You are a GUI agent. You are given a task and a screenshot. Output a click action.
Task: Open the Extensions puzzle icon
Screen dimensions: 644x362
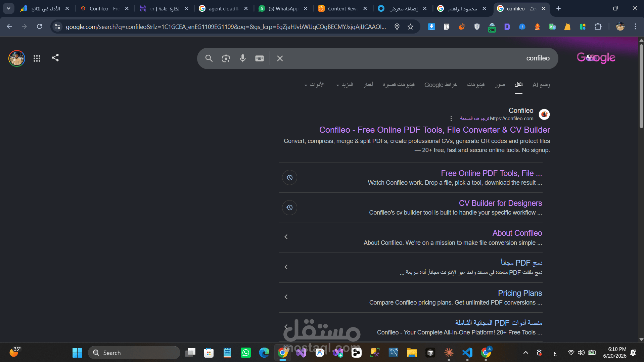(598, 27)
